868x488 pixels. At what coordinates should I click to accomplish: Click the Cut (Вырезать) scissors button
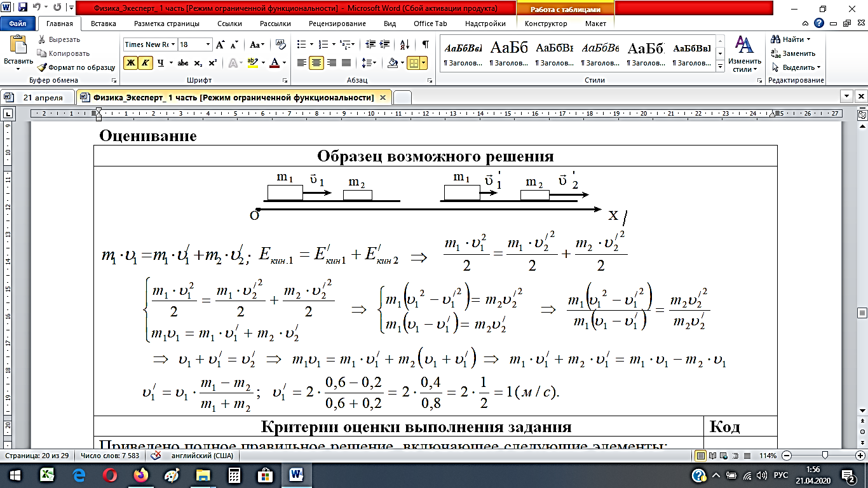(59, 39)
